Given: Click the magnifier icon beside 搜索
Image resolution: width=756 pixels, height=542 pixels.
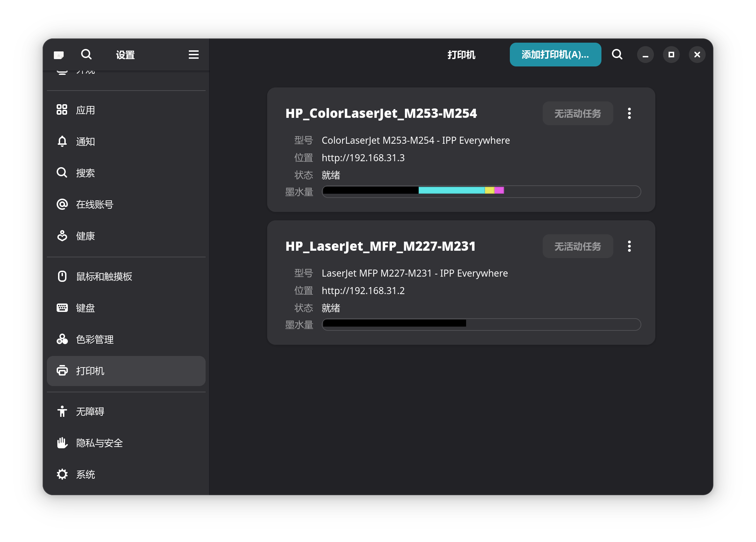Looking at the screenshot, I should click(x=62, y=172).
